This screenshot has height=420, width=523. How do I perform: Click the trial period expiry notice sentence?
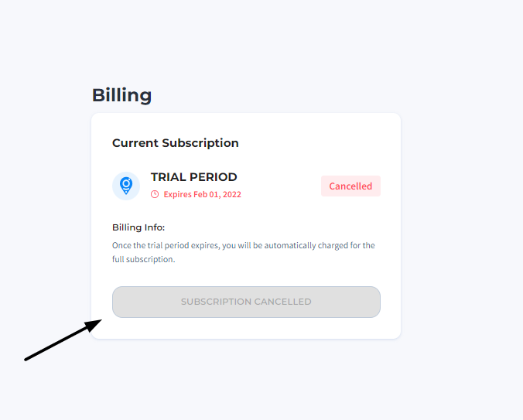pos(243,246)
